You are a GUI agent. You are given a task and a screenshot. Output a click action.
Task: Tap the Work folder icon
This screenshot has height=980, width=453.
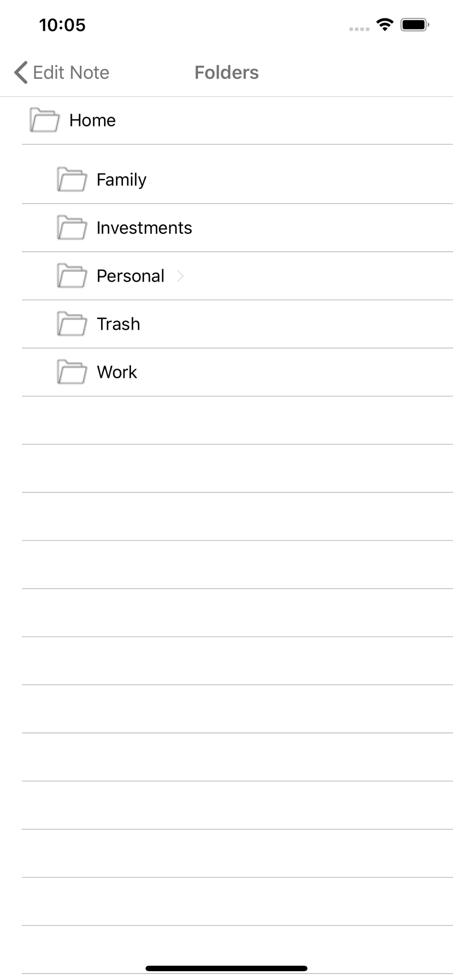pyautogui.click(x=72, y=372)
